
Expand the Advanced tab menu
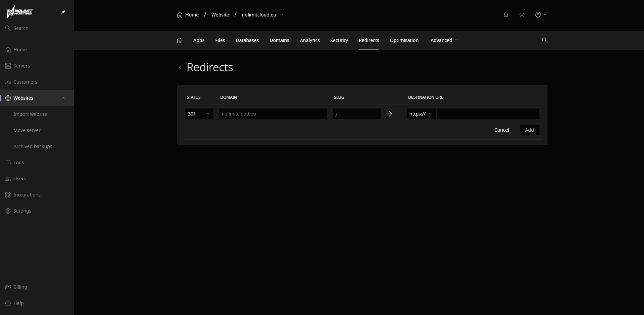point(444,40)
